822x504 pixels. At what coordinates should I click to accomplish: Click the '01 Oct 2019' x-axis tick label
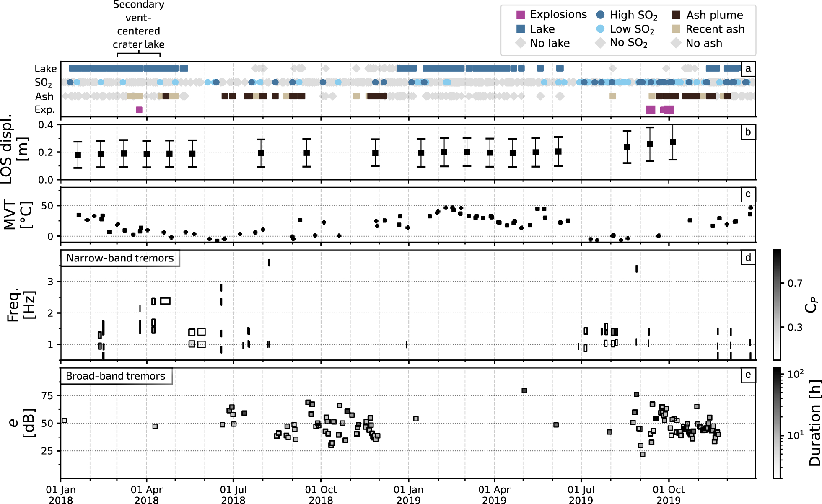[669, 495]
